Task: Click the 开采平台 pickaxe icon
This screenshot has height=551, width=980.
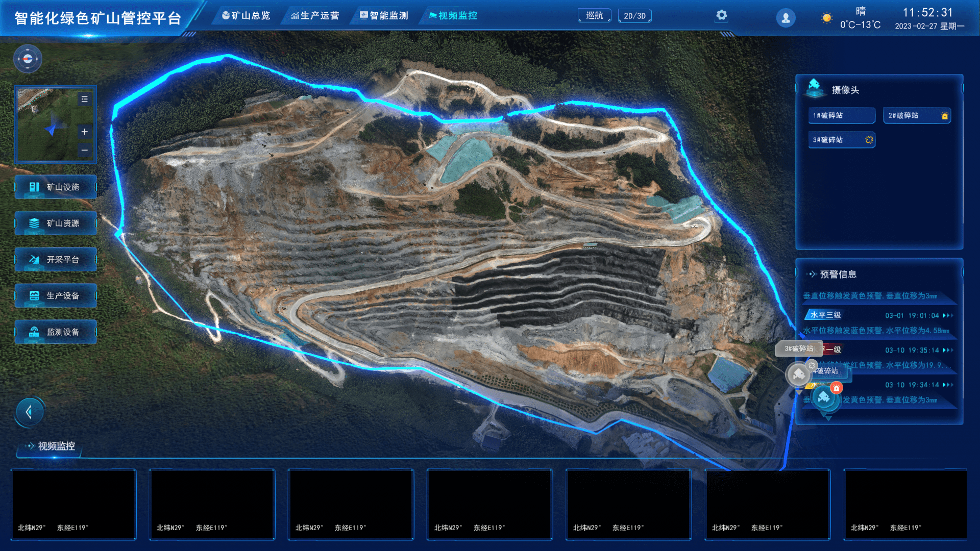Action: coord(34,259)
